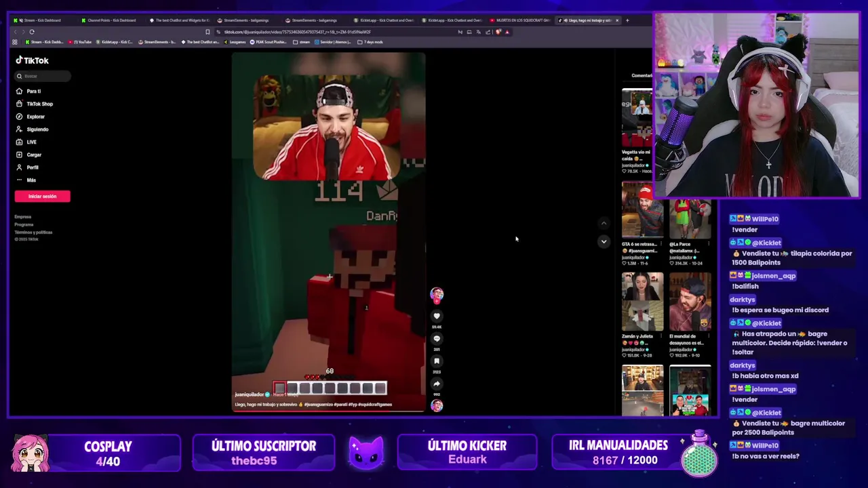Open the 'Zamán y Julieta' video thumbnail

pos(642,302)
